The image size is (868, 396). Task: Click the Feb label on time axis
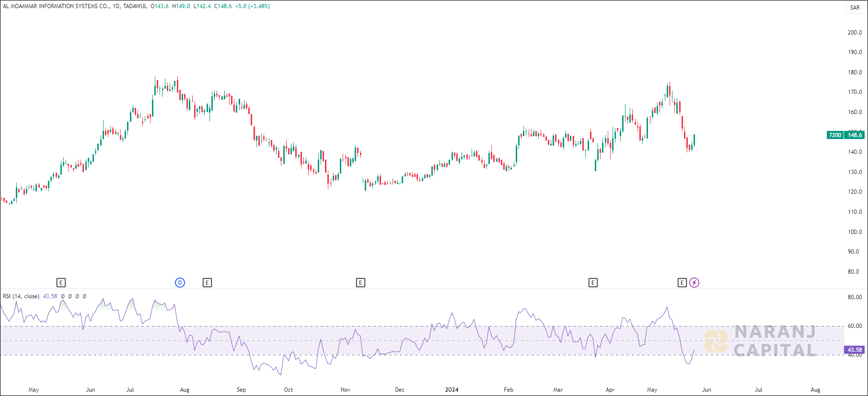[509, 390]
